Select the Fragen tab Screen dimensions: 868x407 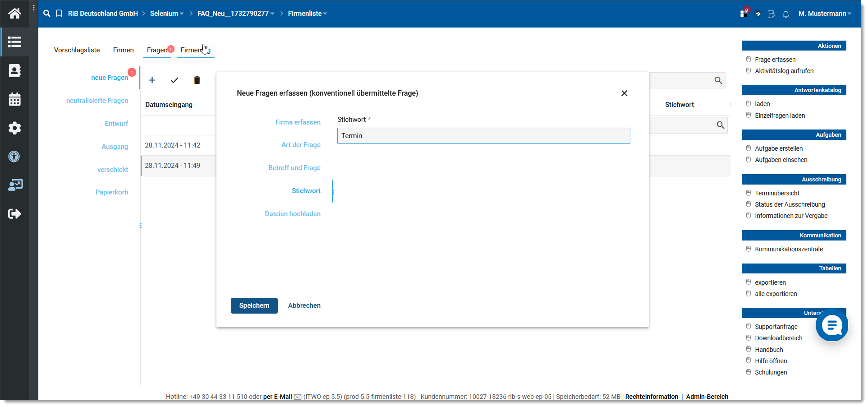tap(157, 50)
